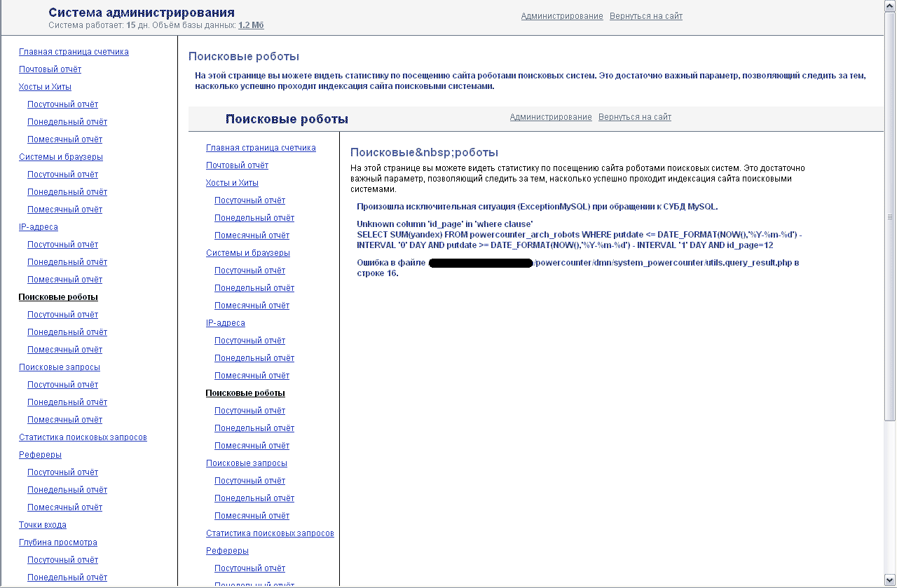Select Хосты и Хиты in nested inner menu

pyautogui.click(x=232, y=183)
